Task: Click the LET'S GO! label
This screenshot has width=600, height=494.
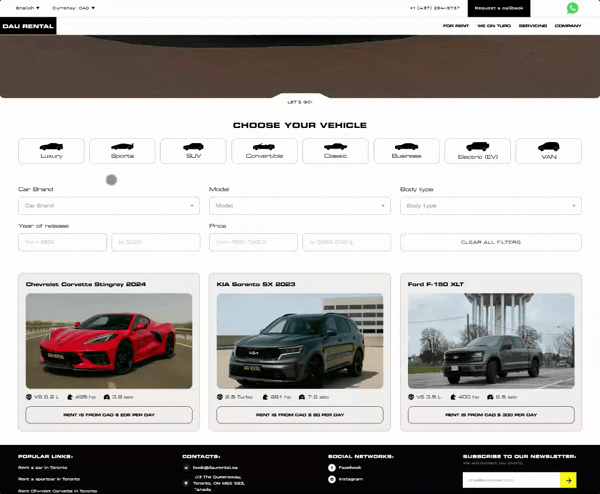Action: click(x=300, y=102)
